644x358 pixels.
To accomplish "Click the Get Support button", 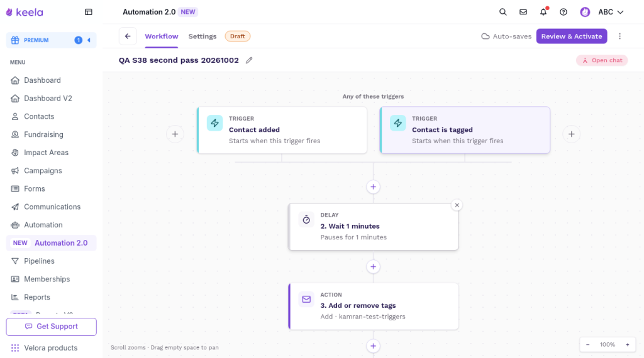I will click(52, 327).
